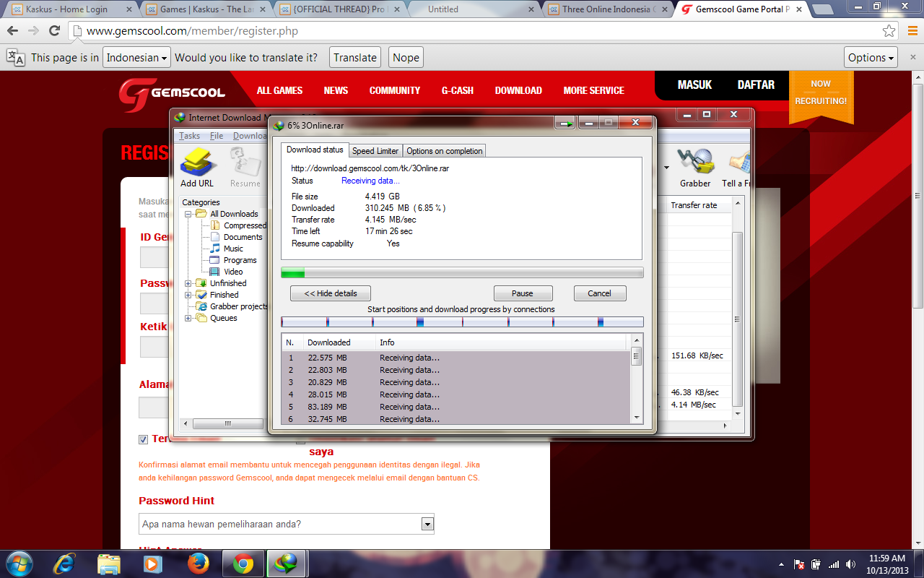The height and width of the screenshot is (578, 924).
Task: Click the Compressed category icon
Action: 215,225
